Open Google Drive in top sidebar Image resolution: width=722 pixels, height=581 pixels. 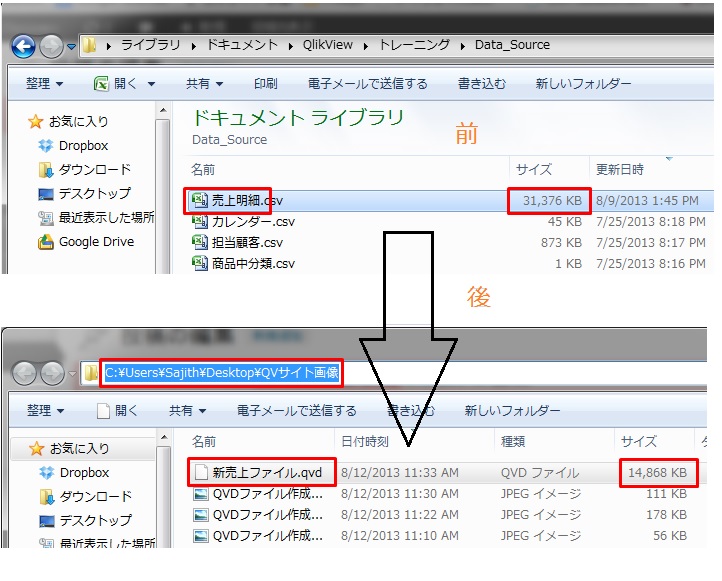tap(86, 242)
